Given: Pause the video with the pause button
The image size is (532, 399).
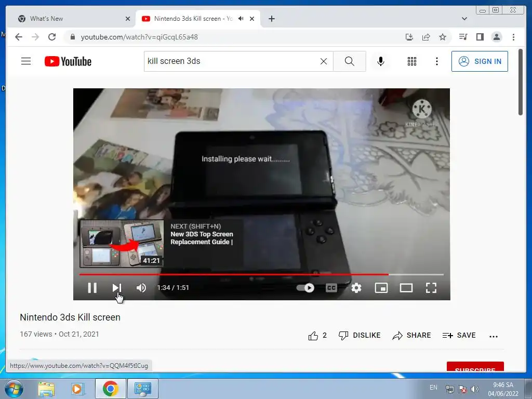Looking at the screenshot, I should click(x=92, y=288).
